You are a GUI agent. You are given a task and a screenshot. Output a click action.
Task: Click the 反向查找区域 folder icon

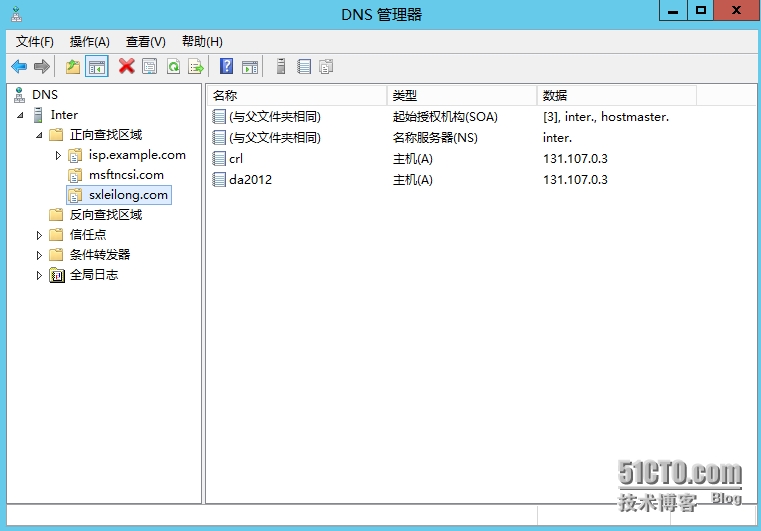pyautogui.click(x=56, y=215)
